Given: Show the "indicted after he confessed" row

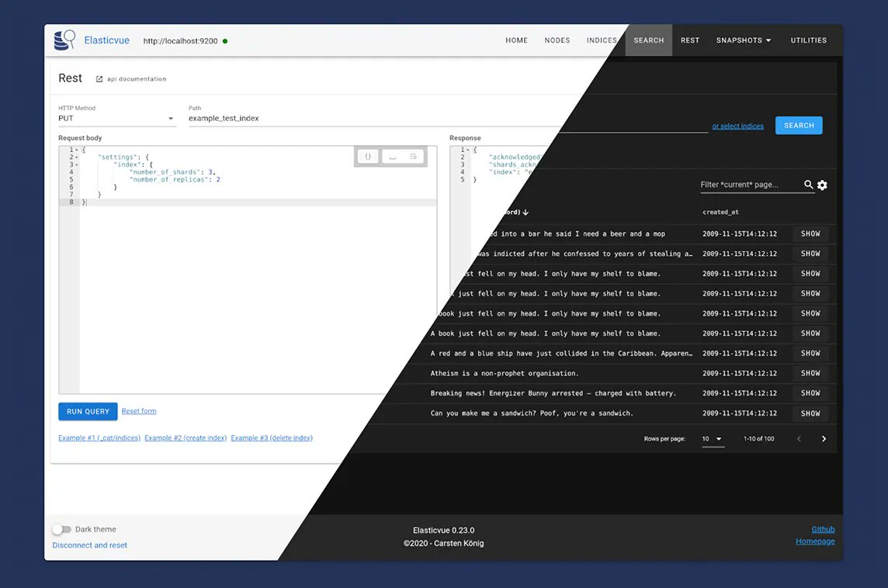Looking at the screenshot, I should coord(810,254).
